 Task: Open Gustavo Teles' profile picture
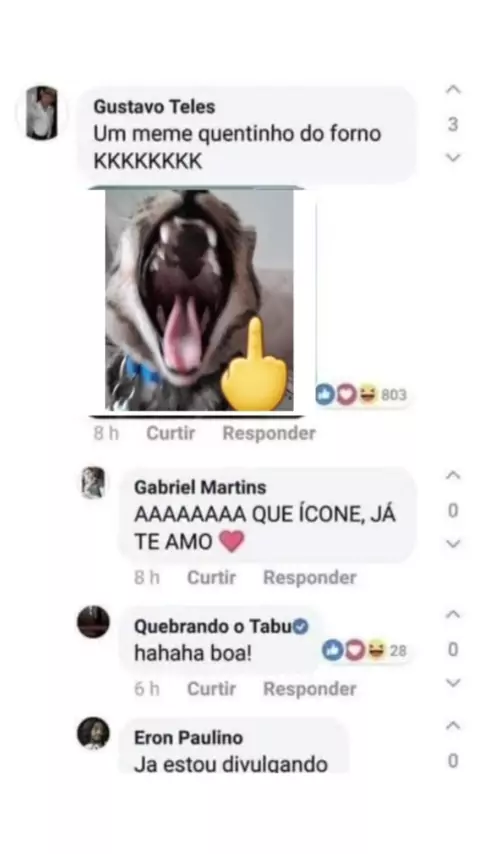click(x=42, y=113)
